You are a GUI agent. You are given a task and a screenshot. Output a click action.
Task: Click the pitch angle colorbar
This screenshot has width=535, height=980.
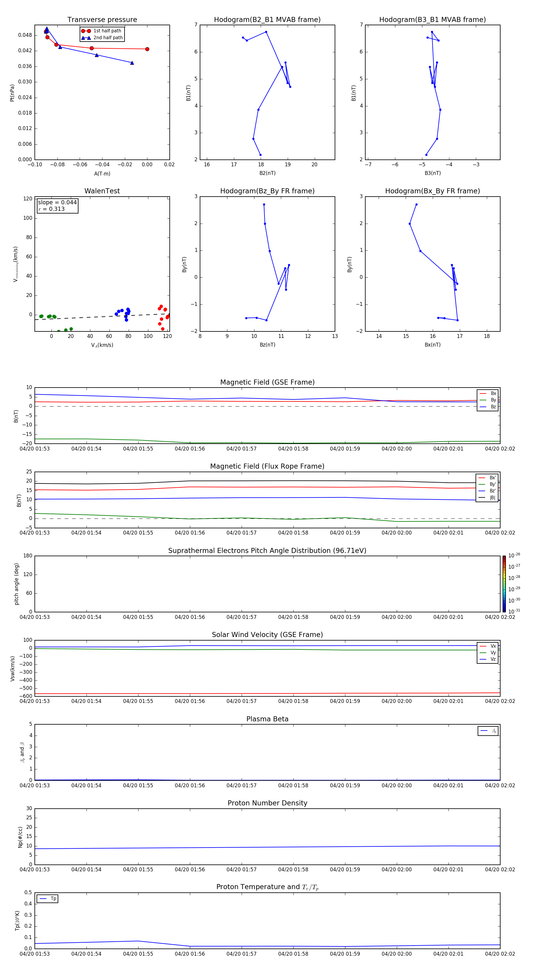tap(504, 584)
